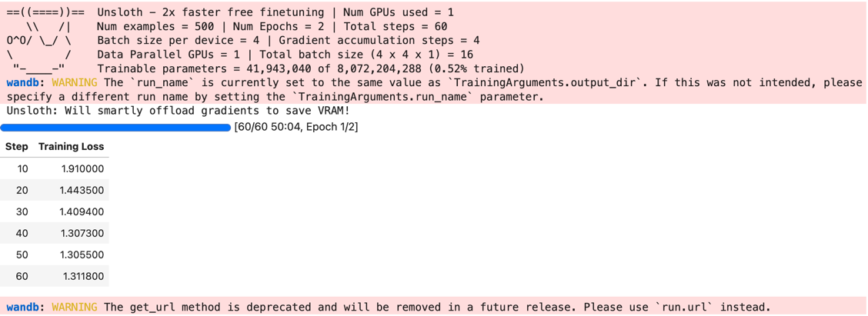Select the Step column header
The height and width of the screenshot is (316, 868).
(17, 147)
